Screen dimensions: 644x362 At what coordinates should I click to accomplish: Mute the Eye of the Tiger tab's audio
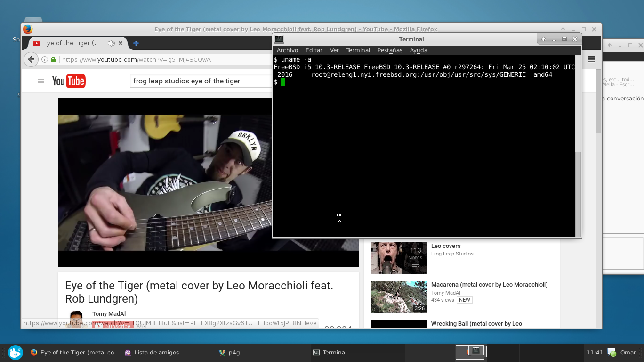click(111, 43)
